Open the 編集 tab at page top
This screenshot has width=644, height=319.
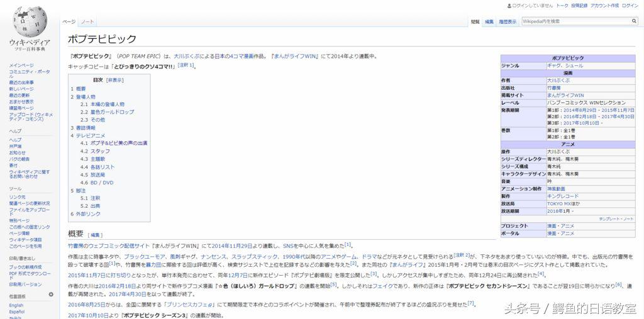pos(489,22)
